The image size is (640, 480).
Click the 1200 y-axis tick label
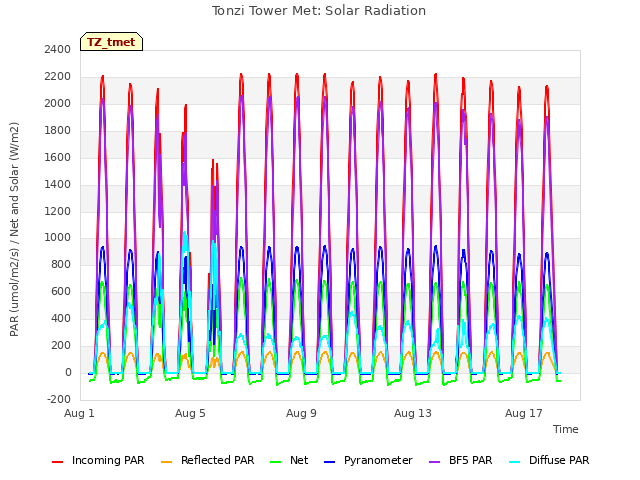[x=58, y=211]
